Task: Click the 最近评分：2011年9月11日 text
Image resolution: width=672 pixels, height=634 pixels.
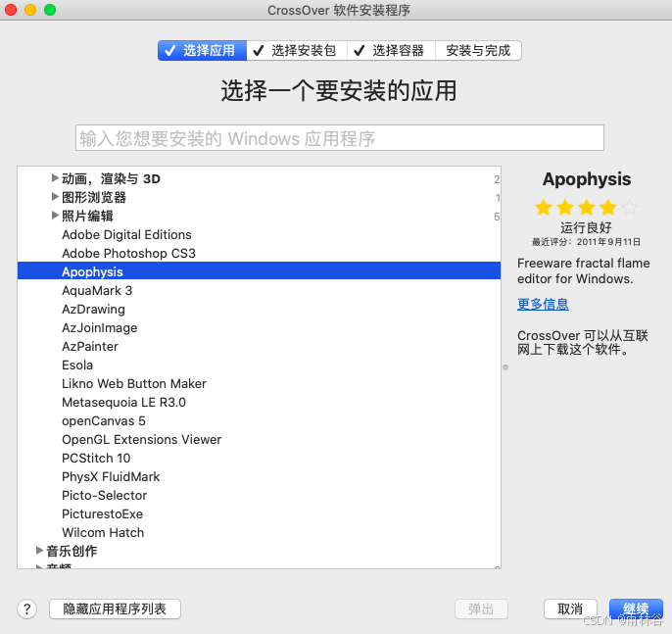Action: 586,242
